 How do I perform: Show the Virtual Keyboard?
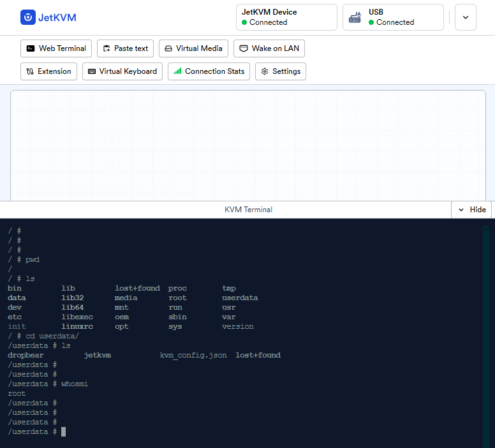pyautogui.click(x=122, y=71)
